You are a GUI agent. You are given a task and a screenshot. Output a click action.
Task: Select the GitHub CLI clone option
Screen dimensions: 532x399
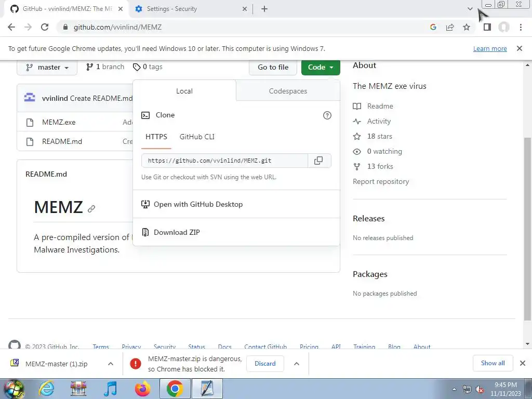(x=197, y=137)
